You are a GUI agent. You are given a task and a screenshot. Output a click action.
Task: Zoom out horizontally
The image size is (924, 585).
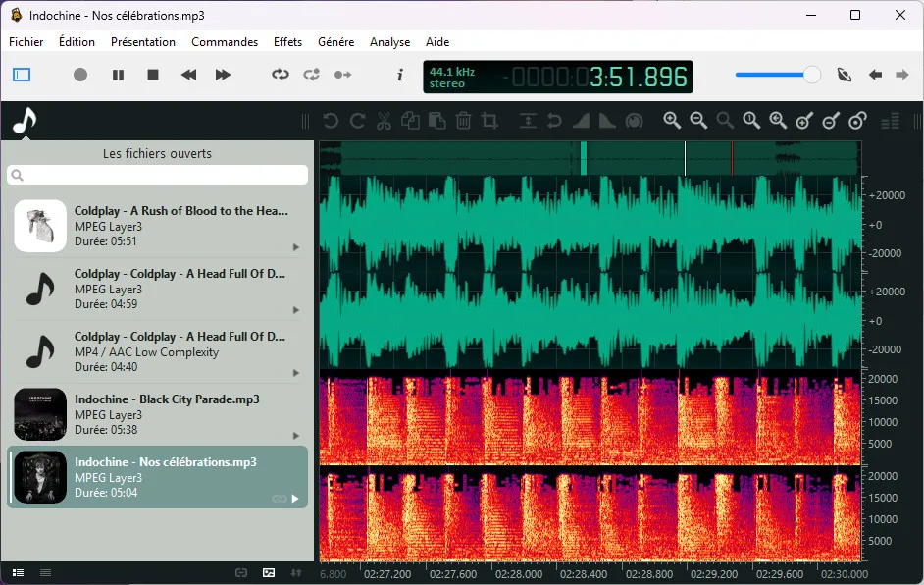(x=698, y=121)
